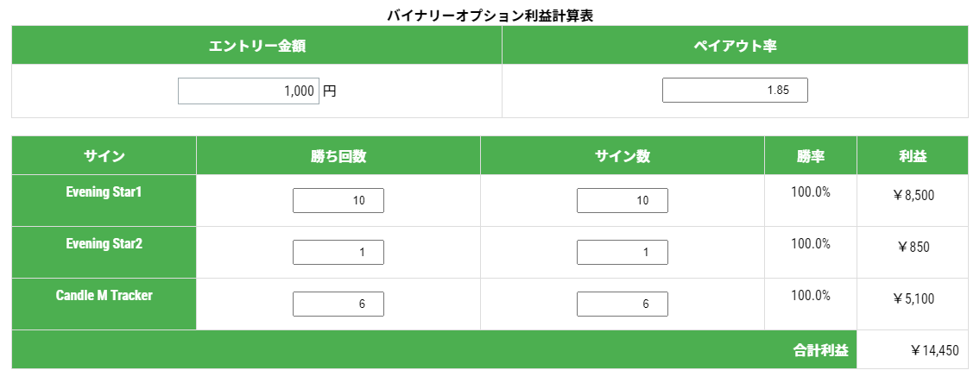The image size is (980, 389).
Task: Click the 利益 column header
Action: pyautogui.click(x=913, y=156)
